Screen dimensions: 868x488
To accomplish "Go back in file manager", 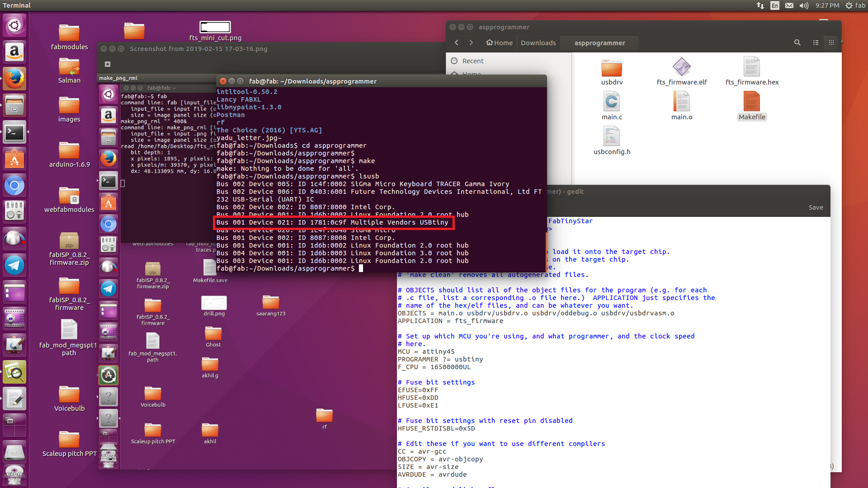I will pos(457,42).
